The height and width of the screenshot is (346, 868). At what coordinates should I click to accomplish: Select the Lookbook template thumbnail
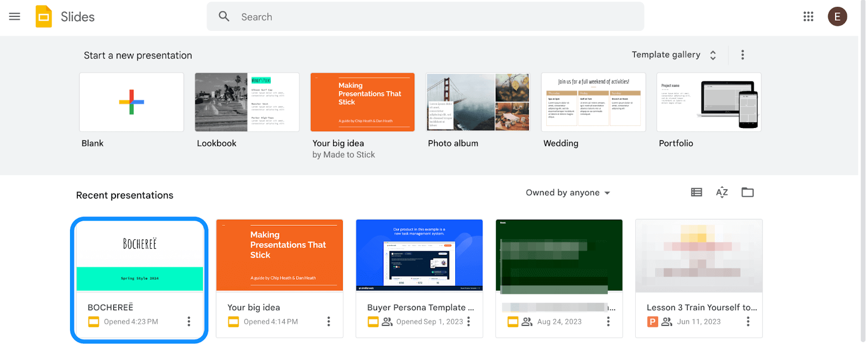coord(247,102)
